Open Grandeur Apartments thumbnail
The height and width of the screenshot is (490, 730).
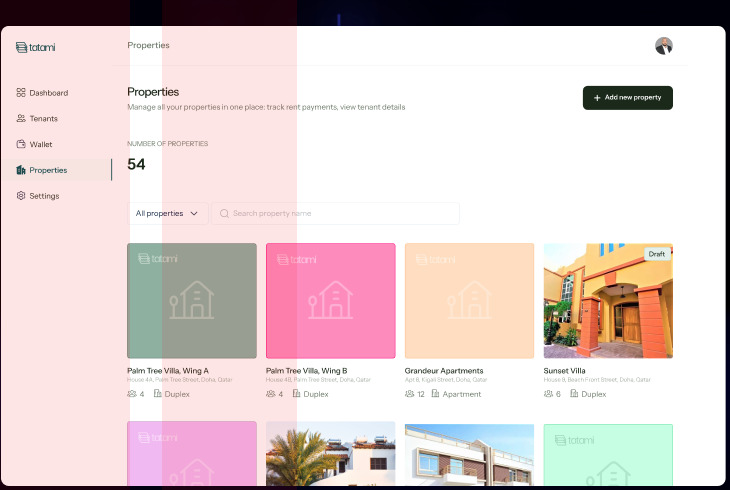(x=469, y=301)
